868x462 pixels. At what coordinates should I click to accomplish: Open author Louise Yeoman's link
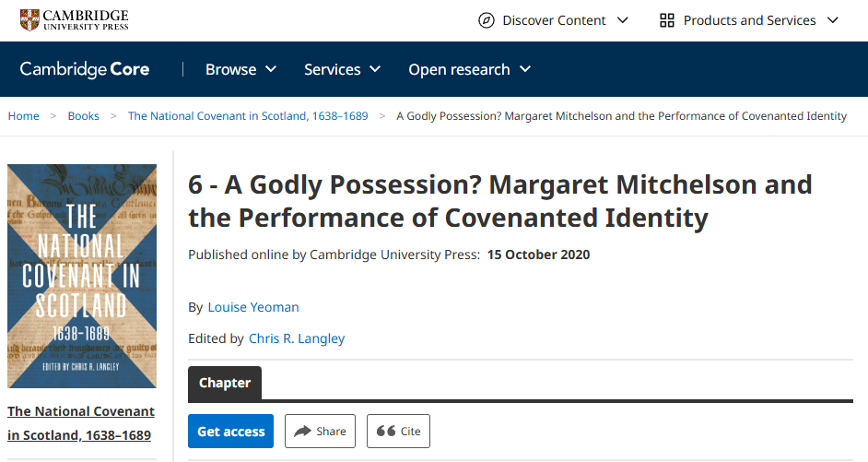253,307
